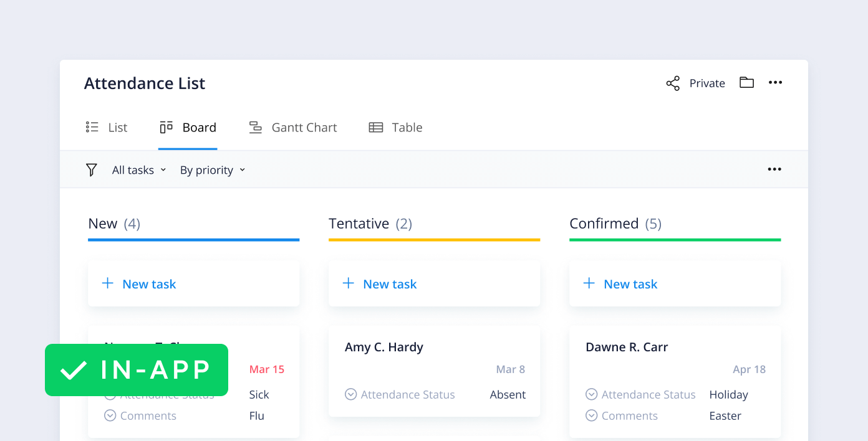This screenshot has height=441, width=868.
Task: Expand the By priority dropdown
Action: (x=211, y=169)
